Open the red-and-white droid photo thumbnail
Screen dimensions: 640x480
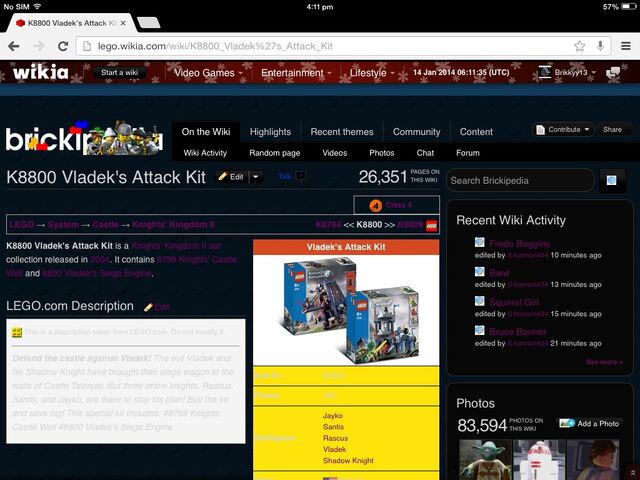(x=539, y=460)
